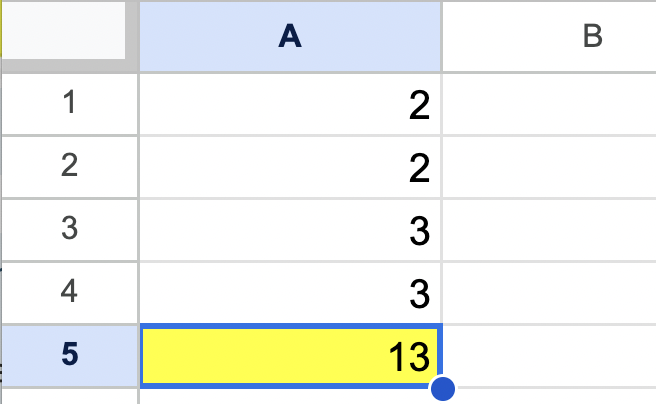Select row 1 header
The image size is (656, 404).
(x=69, y=104)
